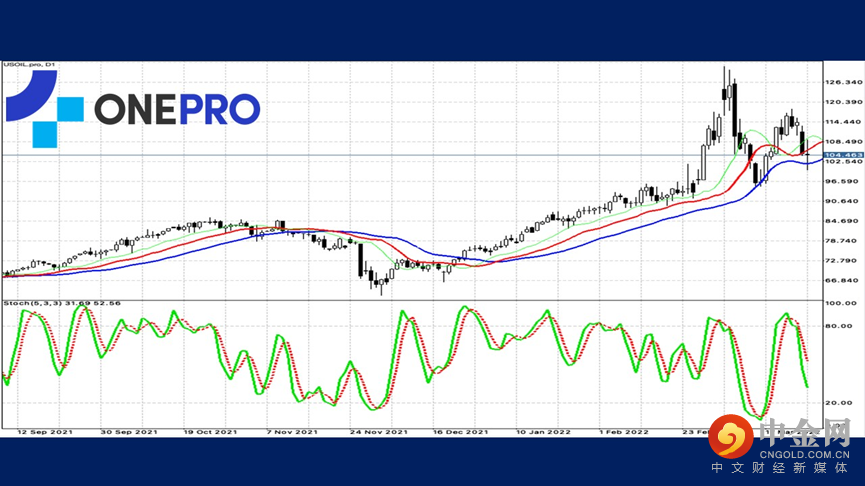Click the 1 Feb 2022 date label

pos(624,432)
